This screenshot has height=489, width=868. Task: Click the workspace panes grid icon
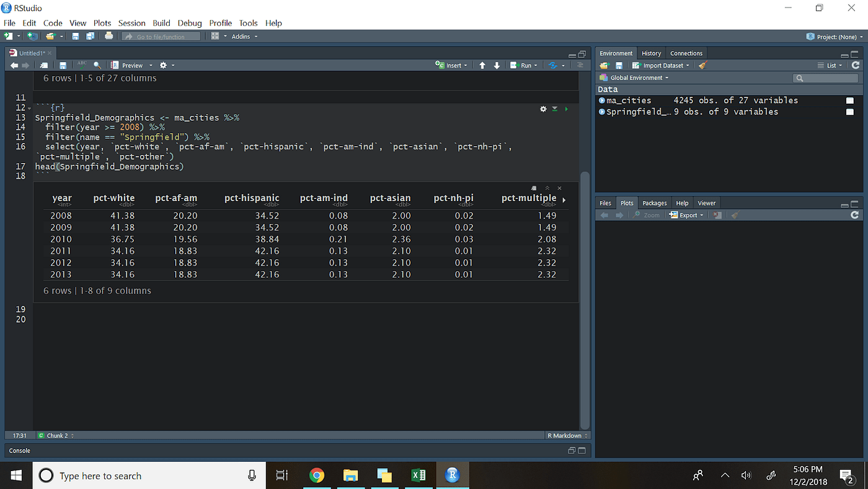click(215, 37)
